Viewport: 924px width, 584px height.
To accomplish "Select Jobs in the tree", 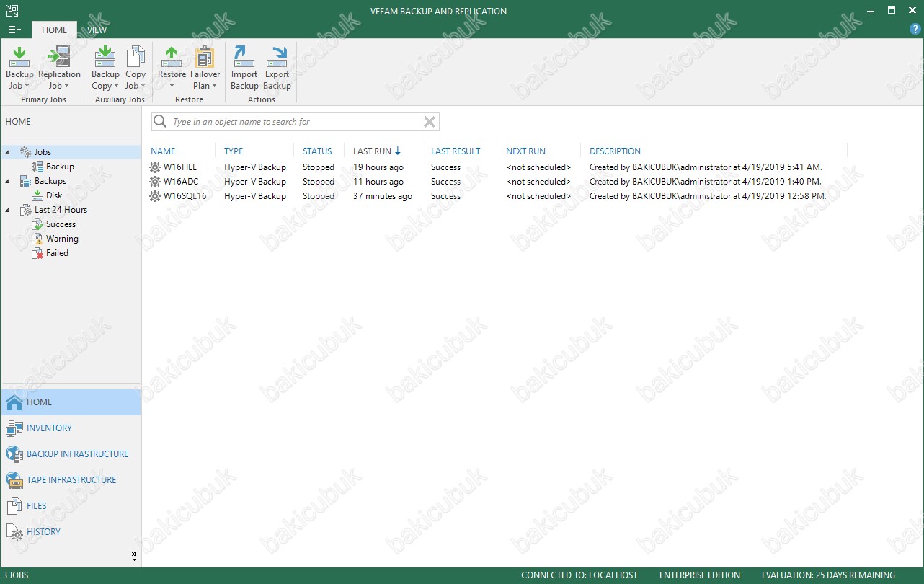I will 43,152.
